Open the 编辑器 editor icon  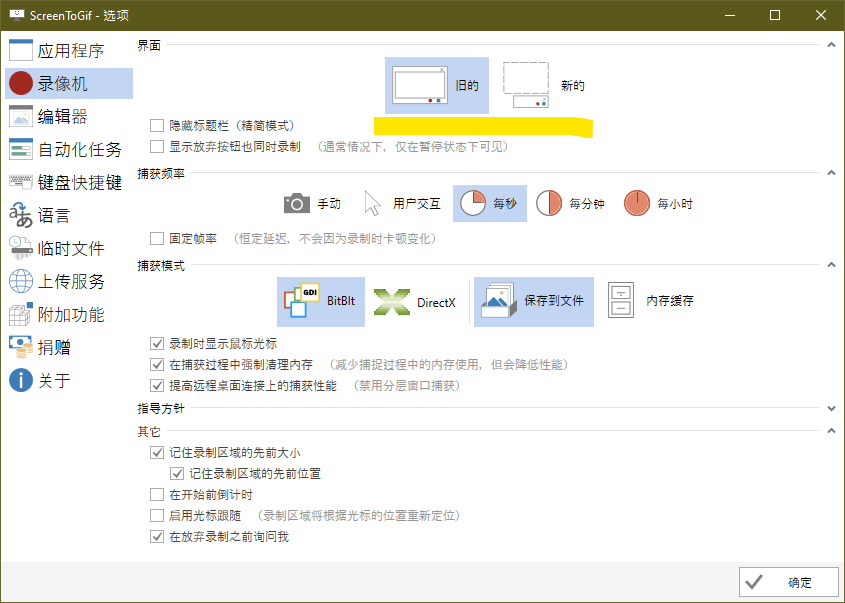(20, 116)
